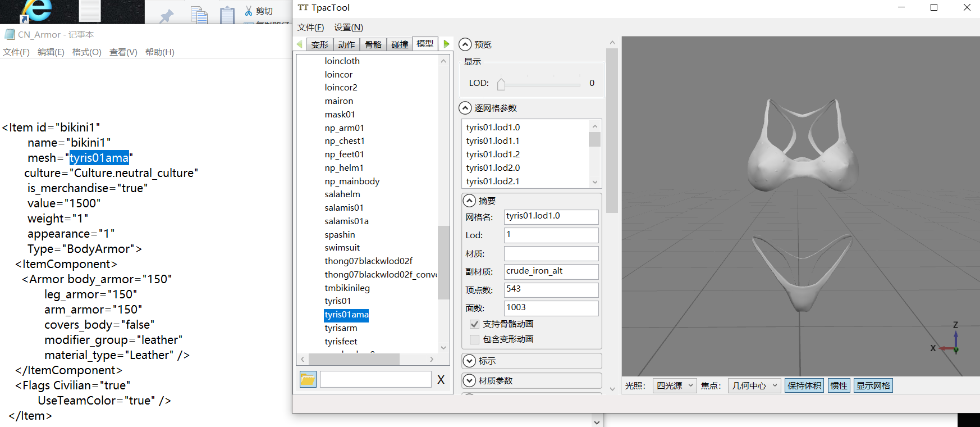The image size is (980, 427).
Task: Toggle the 惯性 button
Action: coord(839,385)
